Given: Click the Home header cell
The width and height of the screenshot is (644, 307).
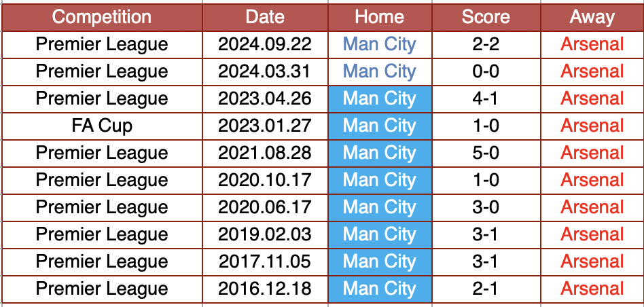Looking at the screenshot, I should click(x=379, y=17).
